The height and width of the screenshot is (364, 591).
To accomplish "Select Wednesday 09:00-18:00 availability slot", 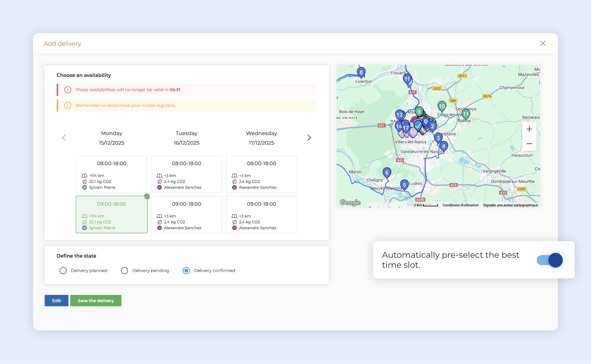I will tap(261, 214).
